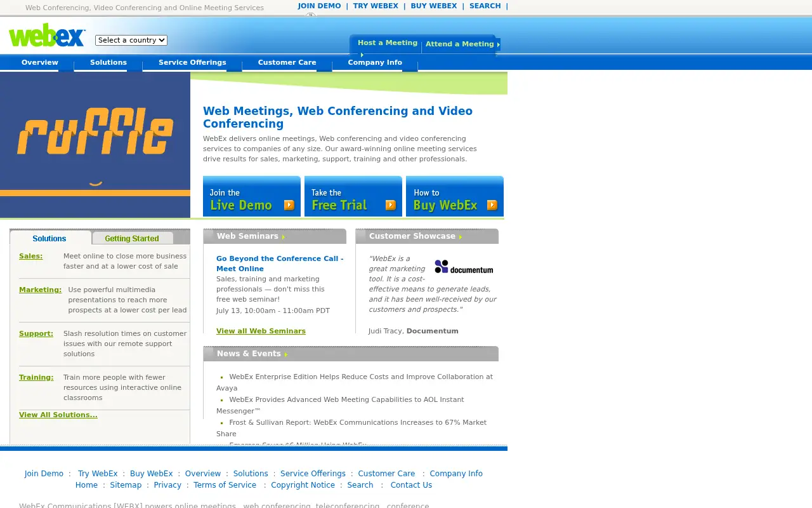The height and width of the screenshot is (508, 812).
Task: Open Go Beyond the Conference Call seminar
Action: (x=280, y=264)
